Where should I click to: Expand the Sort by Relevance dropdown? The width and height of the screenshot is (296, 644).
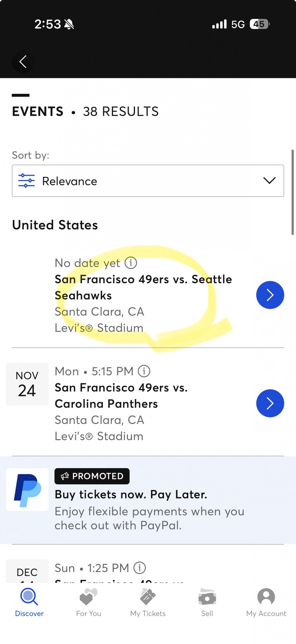point(148,181)
